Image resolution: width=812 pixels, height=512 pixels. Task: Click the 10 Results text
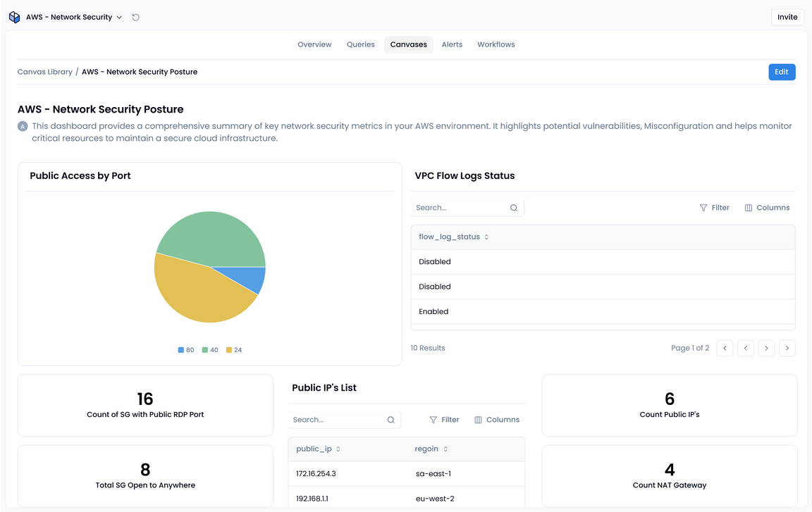428,348
